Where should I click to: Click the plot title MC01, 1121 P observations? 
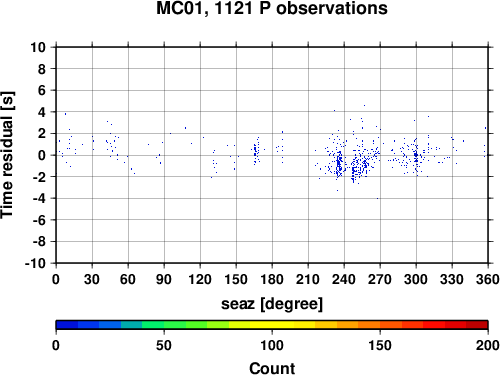(272, 8)
